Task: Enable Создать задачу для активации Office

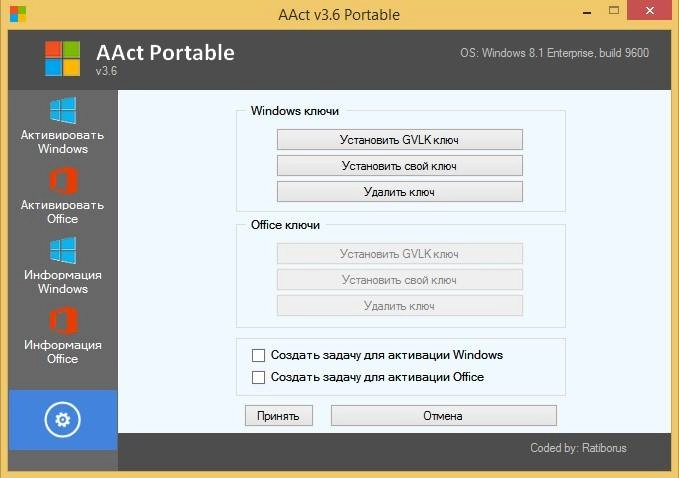Action: coord(259,377)
